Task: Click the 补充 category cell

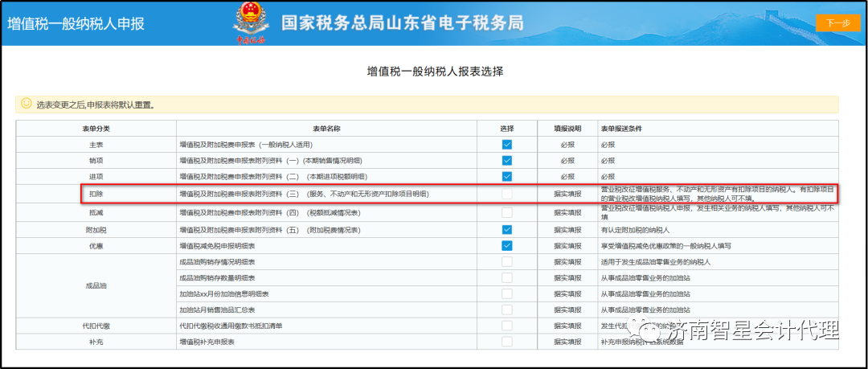Action: (96, 342)
